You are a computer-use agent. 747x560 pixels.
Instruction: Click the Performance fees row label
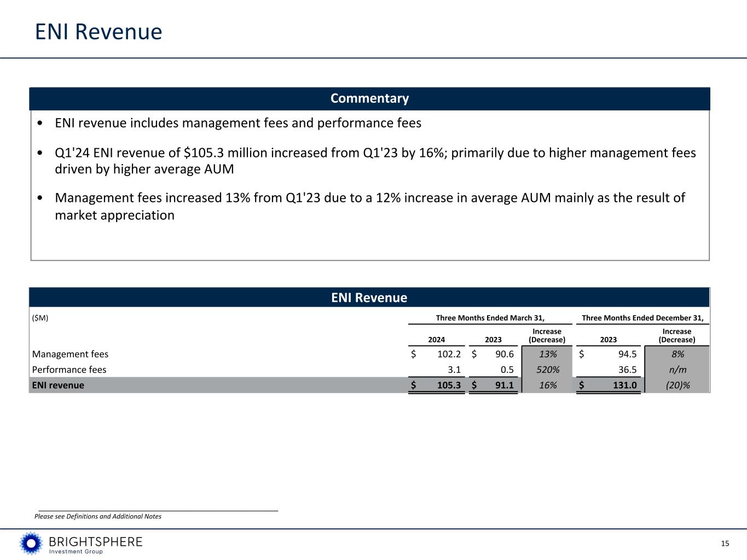click(x=69, y=370)
